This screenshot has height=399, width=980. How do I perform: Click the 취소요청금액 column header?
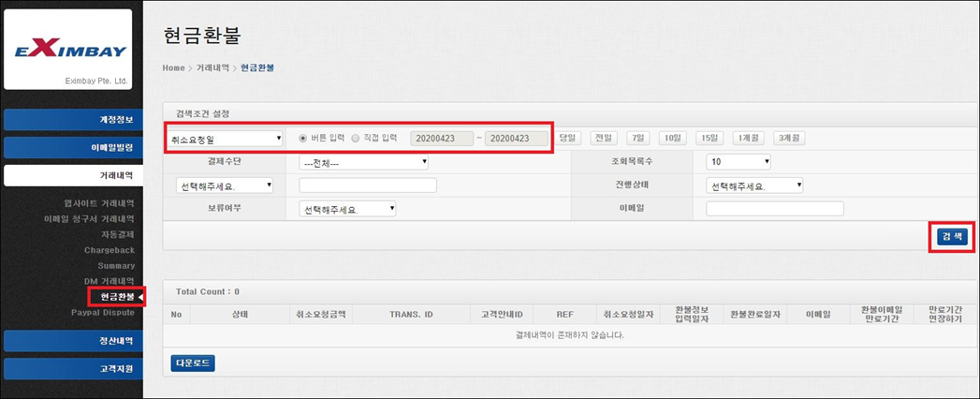pyautogui.click(x=321, y=315)
